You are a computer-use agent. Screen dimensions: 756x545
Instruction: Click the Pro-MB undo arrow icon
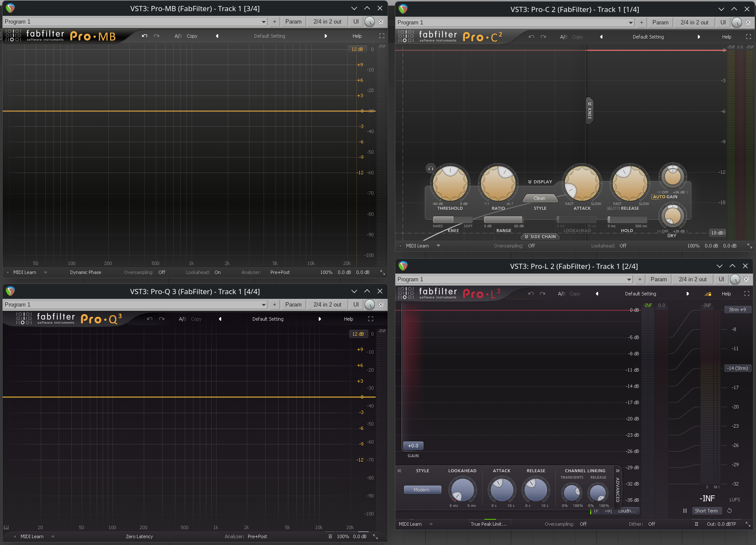pyautogui.click(x=145, y=36)
